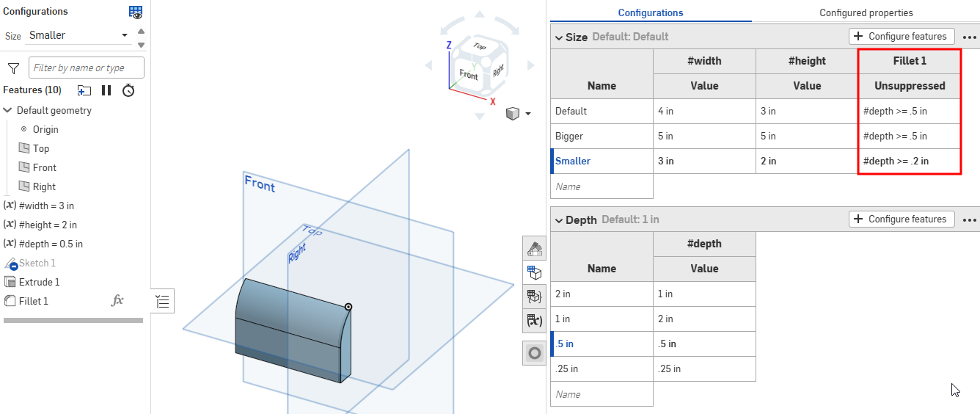Viewport: 980px width, 414px height.
Task: Pause feature regeneration with the pause icon
Action: (x=106, y=90)
